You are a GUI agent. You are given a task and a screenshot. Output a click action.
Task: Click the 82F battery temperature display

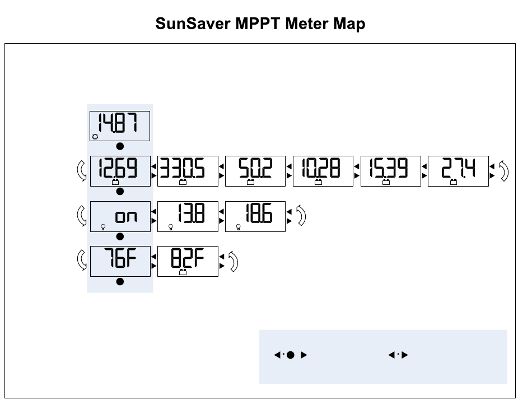click(x=188, y=262)
